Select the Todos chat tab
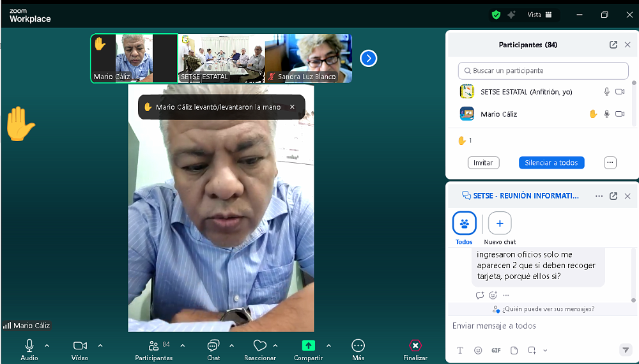Viewport: 639px width, 364px height. [x=464, y=224]
